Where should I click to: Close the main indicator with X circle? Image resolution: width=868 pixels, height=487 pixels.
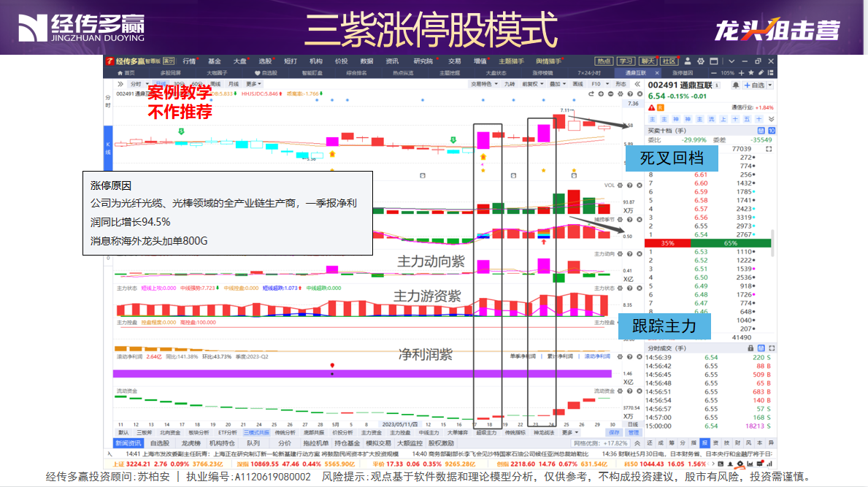click(x=640, y=94)
